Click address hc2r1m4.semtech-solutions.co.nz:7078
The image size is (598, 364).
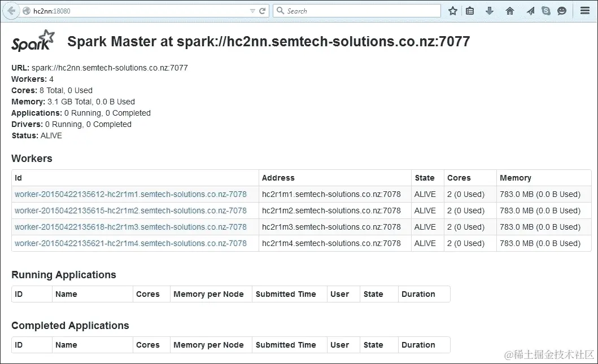pos(331,244)
